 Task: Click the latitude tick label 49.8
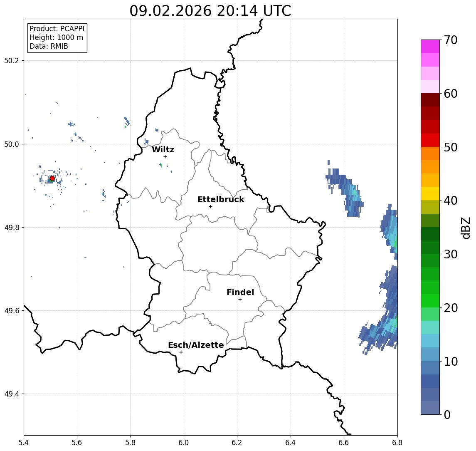[12, 227]
